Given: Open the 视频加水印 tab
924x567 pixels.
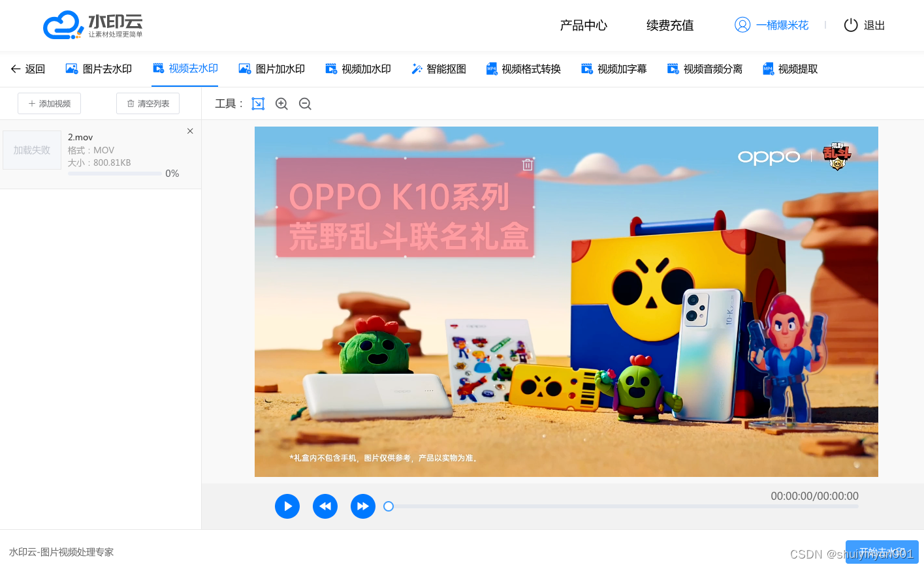Looking at the screenshot, I should click(358, 69).
